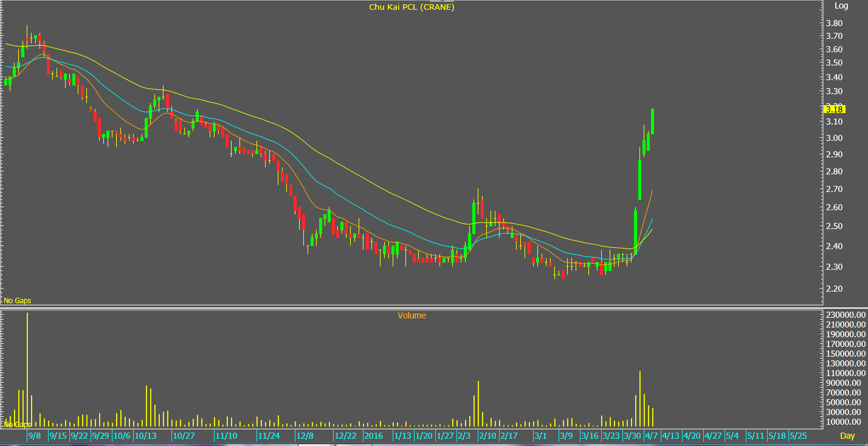
Task: Click the Chu Kai PCL (CRANE) chart title
Action: [412, 7]
